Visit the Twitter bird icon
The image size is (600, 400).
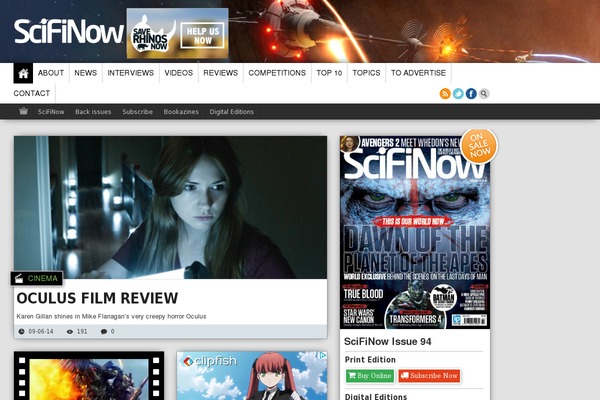point(458,93)
